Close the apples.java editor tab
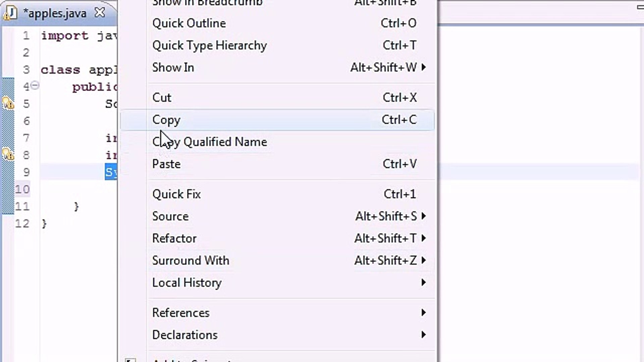644x362 pixels. (x=100, y=13)
